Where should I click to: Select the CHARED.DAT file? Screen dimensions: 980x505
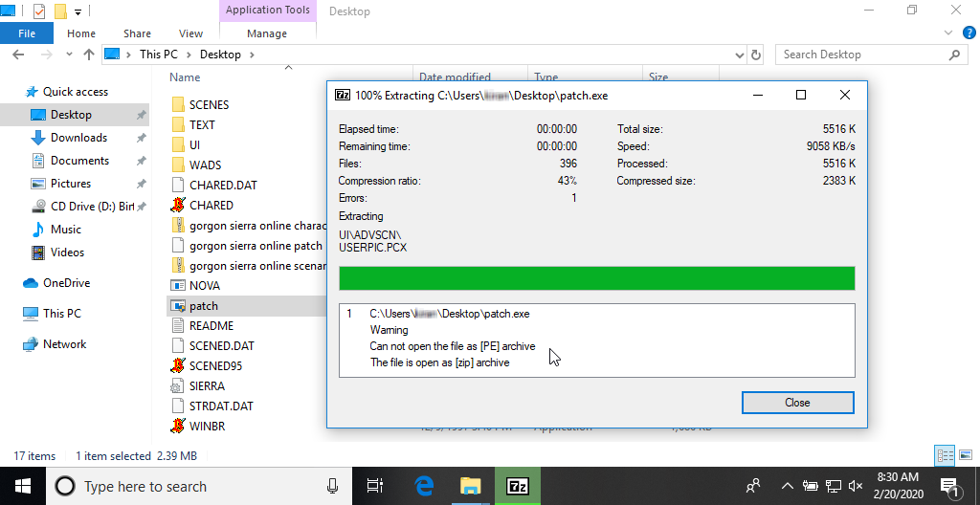(222, 186)
